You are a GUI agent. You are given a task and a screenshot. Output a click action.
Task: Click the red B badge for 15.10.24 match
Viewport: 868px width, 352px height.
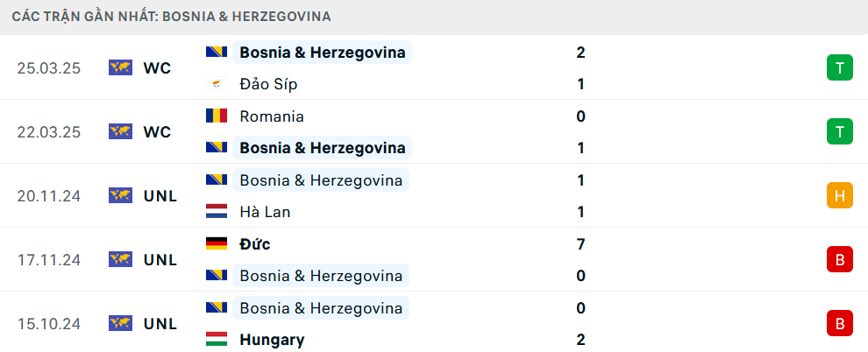(x=840, y=324)
